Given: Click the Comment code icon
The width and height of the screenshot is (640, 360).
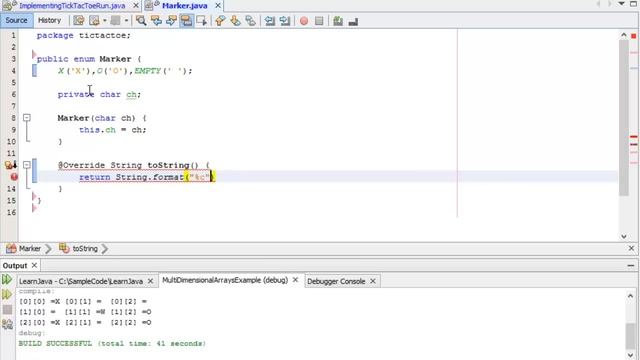Looking at the screenshot, I should (x=338, y=21).
